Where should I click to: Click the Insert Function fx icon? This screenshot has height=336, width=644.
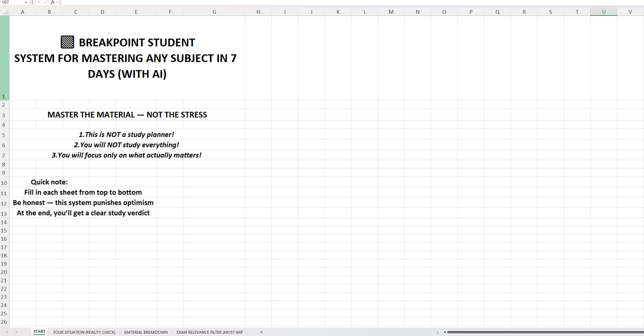[53, 2]
